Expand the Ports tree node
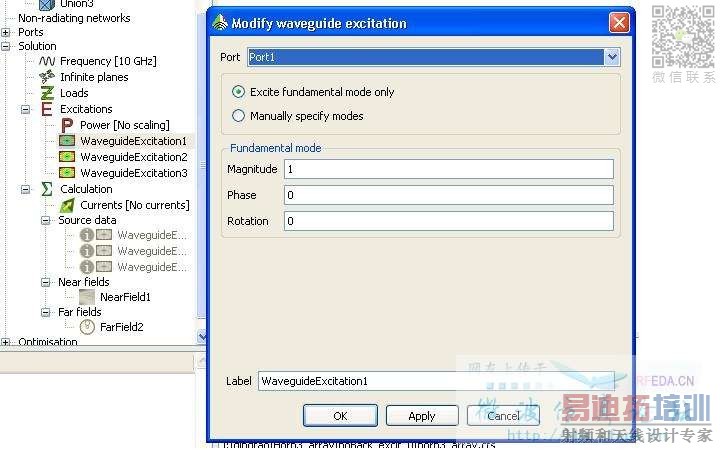 6,32
